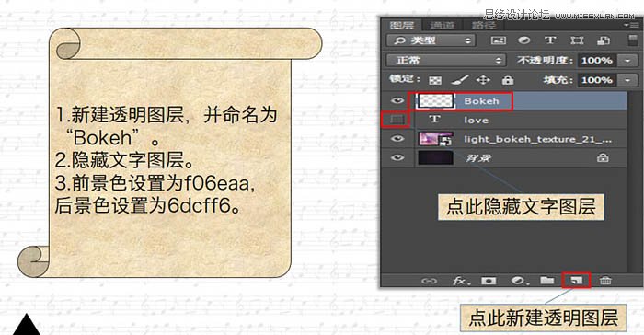Filter for type layers icon
This screenshot has height=335, width=644.
(550, 40)
